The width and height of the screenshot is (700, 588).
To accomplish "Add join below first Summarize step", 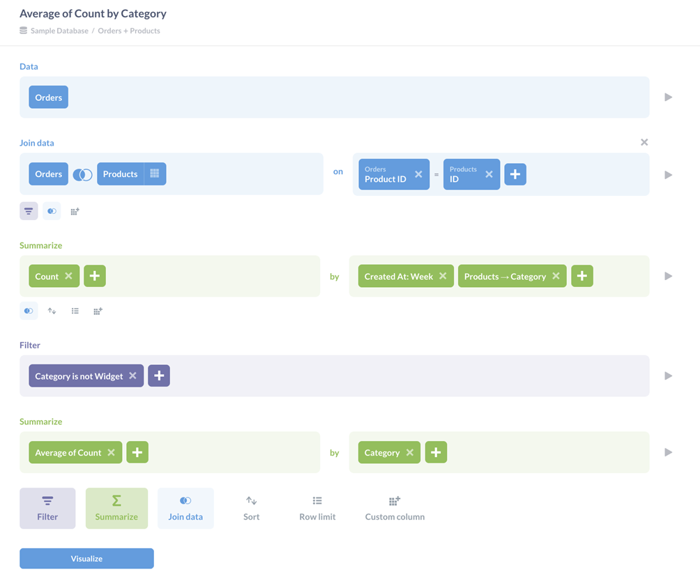I will (x=29, y=311).
